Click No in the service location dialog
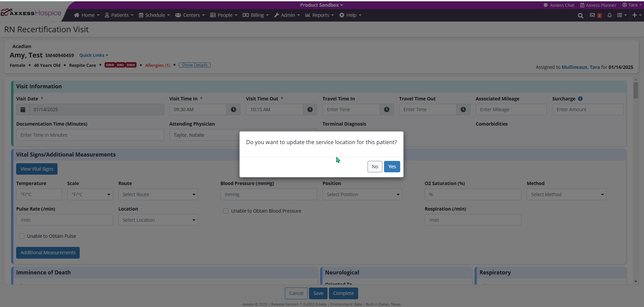The image size is (644, 307). pos(375,167)
